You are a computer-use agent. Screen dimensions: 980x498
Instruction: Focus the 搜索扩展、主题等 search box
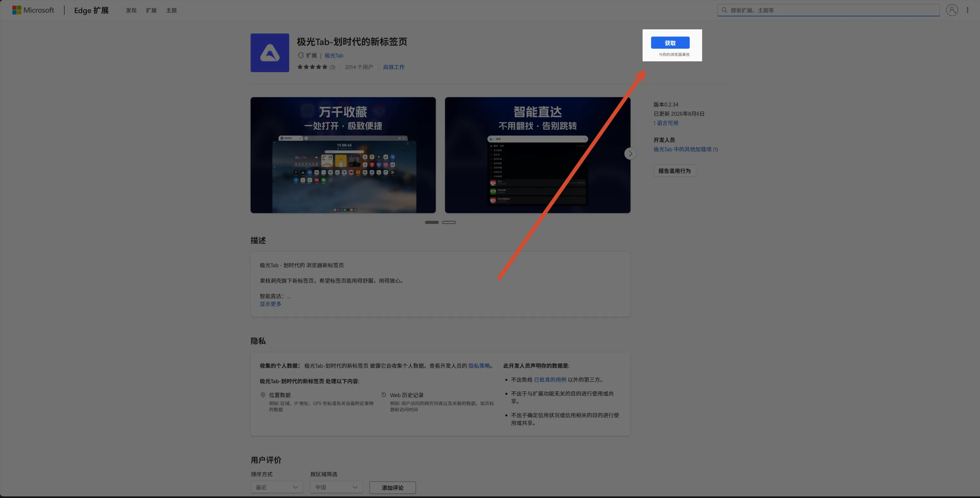point(828,10)
